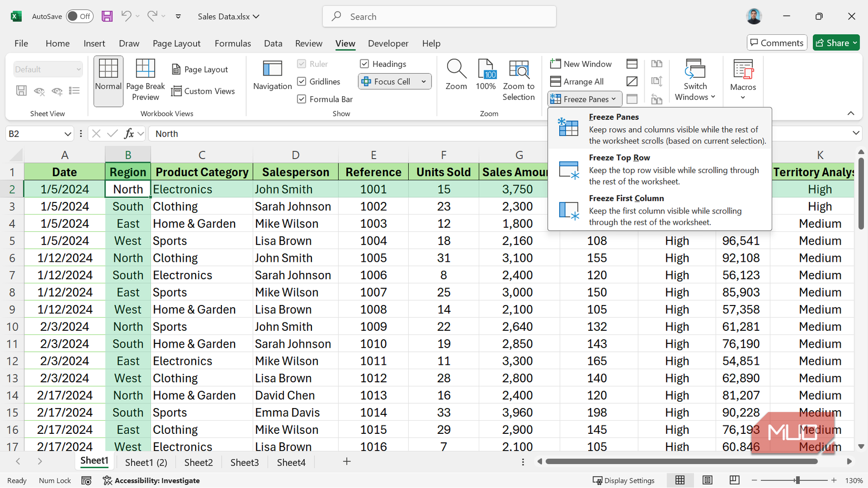868x488 pixels.
Task: Click View Side by Side icon
Action: pyautogui.click(x=657, y=64)
